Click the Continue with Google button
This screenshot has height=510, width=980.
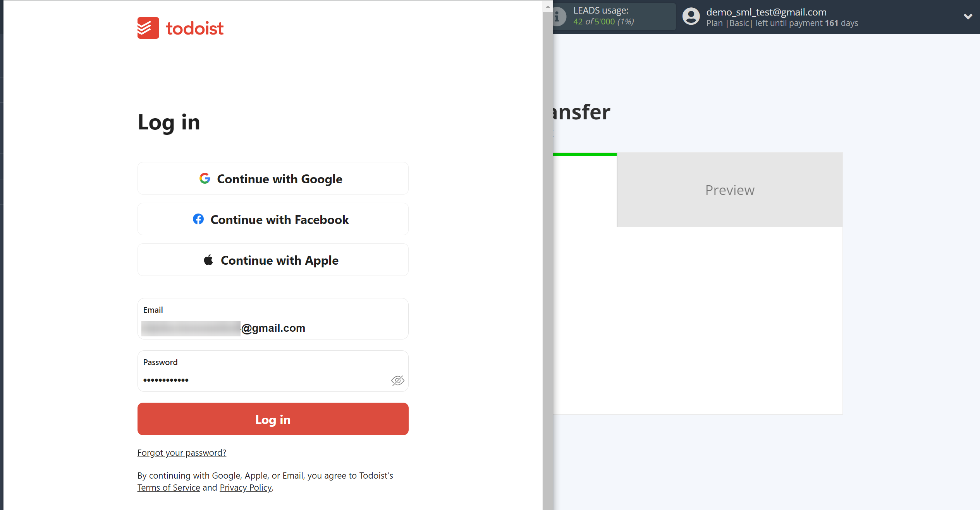coord(273,179)
